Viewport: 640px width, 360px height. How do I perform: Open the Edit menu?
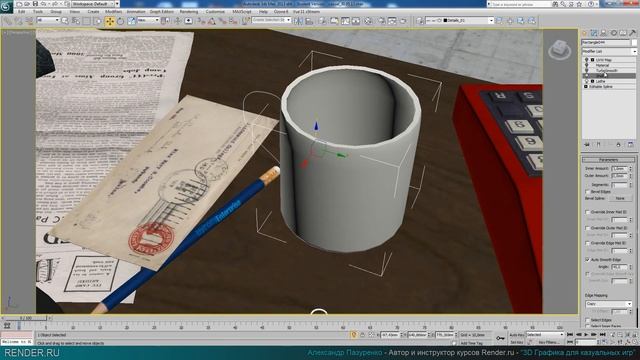click(x=22, y=12)
